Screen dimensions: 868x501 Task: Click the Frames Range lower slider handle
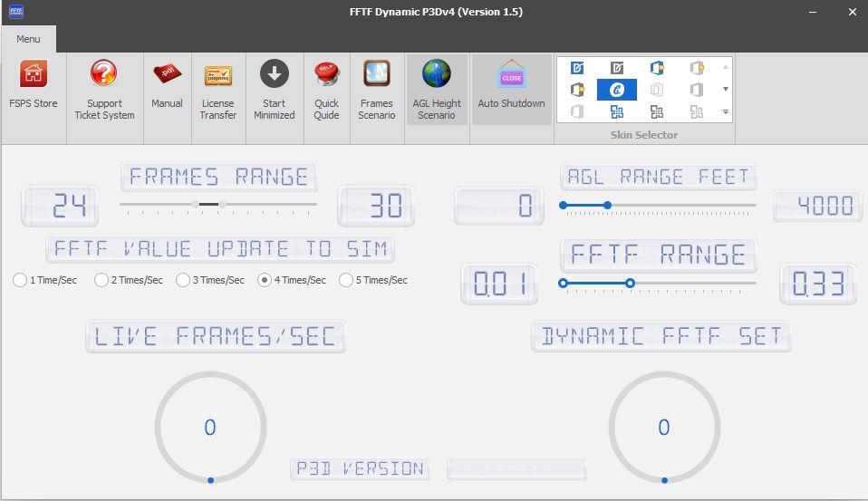coord(196,204)
